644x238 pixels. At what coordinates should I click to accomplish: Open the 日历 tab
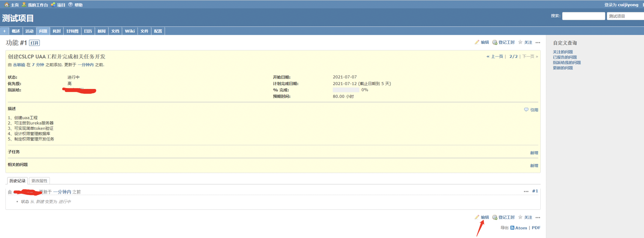[88, 31]
